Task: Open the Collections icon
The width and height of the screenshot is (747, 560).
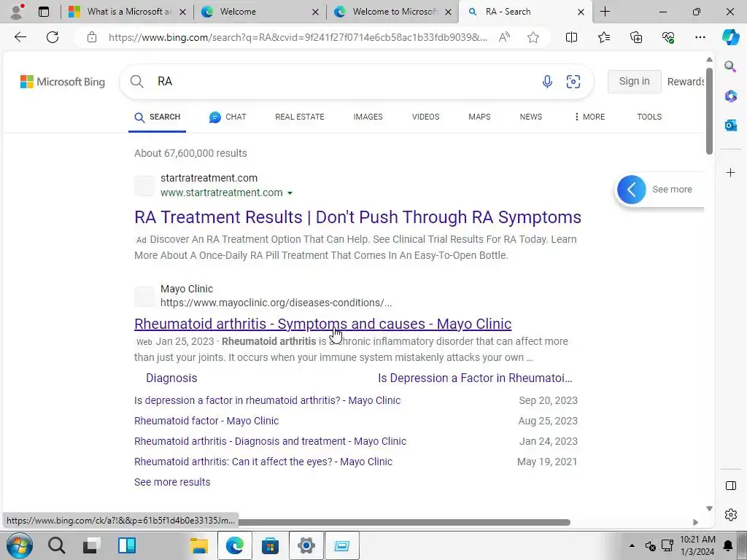Action: point(636,37)
